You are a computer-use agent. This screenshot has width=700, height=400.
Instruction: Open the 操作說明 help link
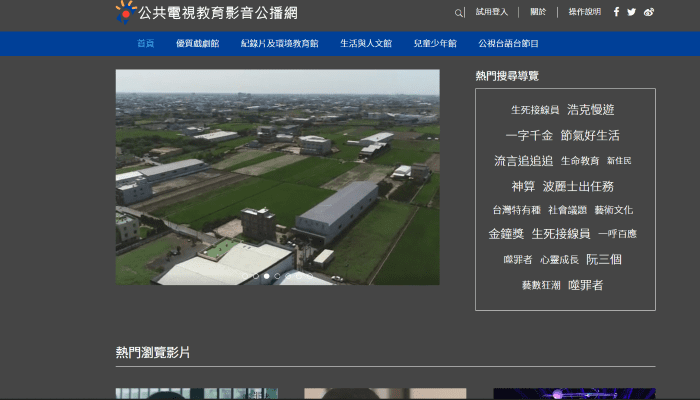[x=585, y=12]
